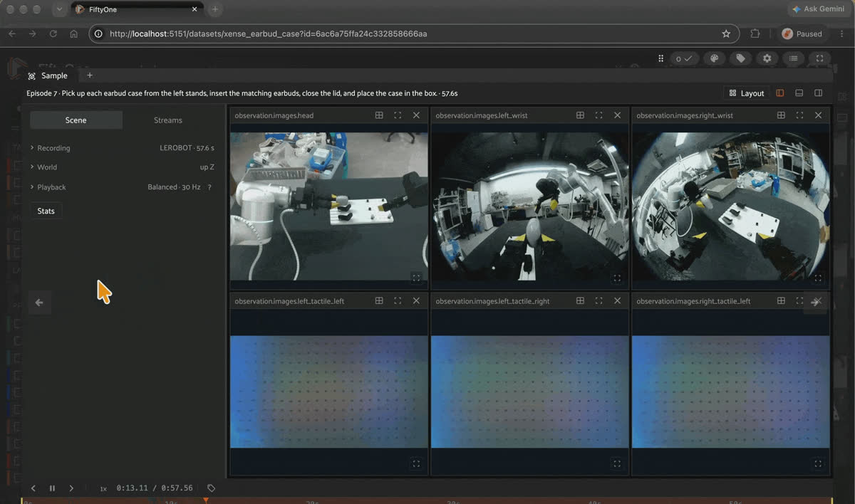Viewport: 855px width, 504px height.
Task: Click the tag icon in the top toolbar
Action: (x=741, y=58)
